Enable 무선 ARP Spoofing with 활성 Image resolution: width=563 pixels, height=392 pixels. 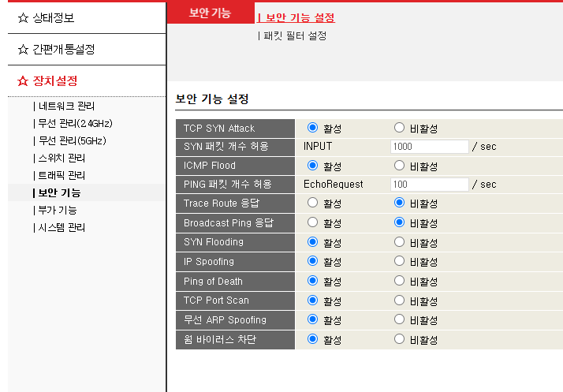[x=312, y=319]
